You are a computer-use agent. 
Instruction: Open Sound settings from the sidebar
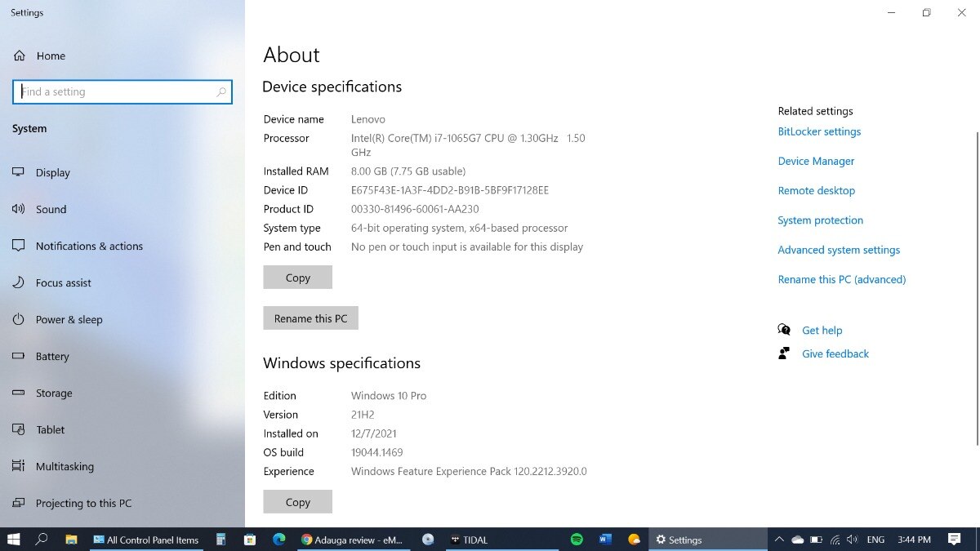(51, 210)
